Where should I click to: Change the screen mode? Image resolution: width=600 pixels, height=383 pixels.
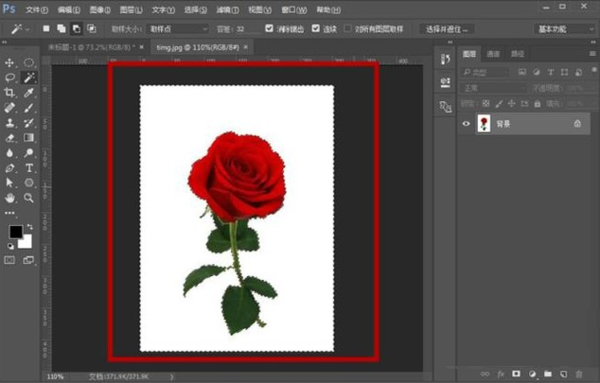29,260
